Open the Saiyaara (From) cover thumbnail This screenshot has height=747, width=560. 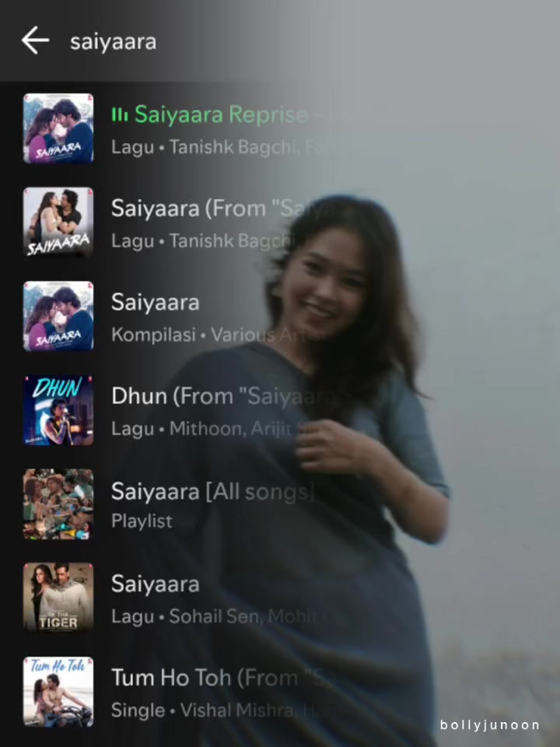click(58, 222)
